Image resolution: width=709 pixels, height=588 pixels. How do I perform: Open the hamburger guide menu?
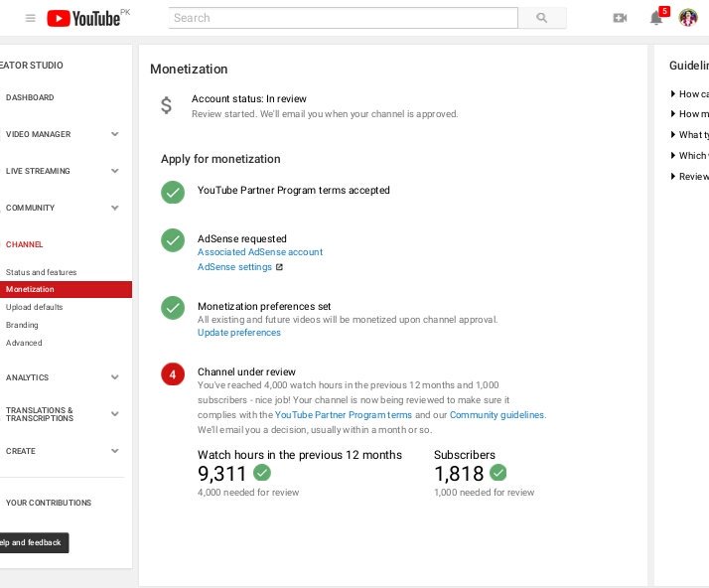[31, 18]
